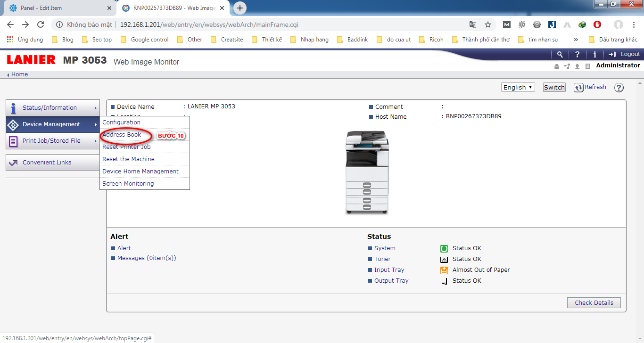Open help via the question mark header icon
Screen dimensions: 644x343
point(577,54)
